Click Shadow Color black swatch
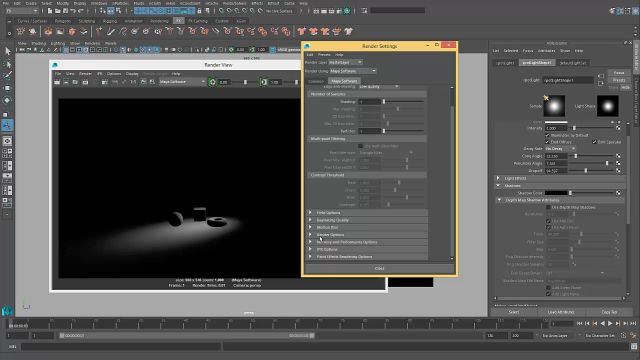The image size is (640, 360). click(556, 193)
